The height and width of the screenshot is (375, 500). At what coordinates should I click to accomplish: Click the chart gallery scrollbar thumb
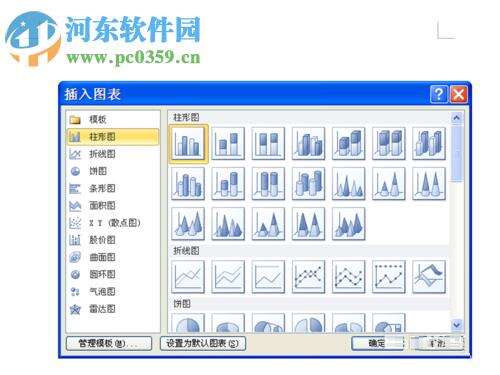click(x=457, y=153)
